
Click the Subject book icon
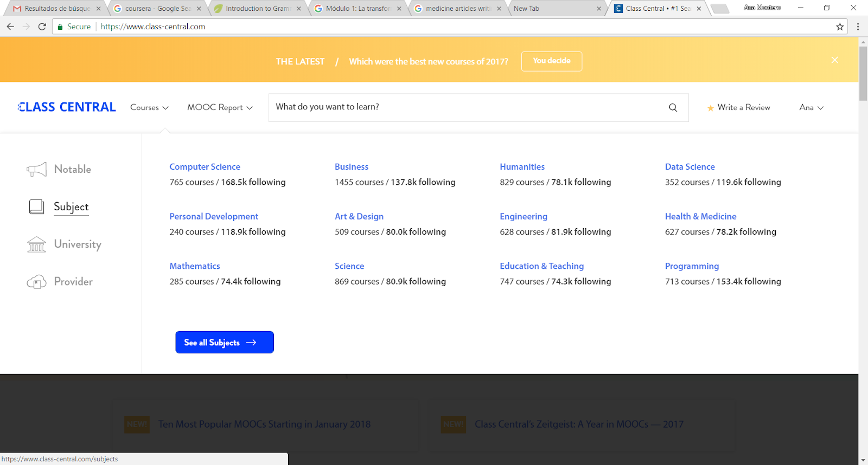point(36,206)
